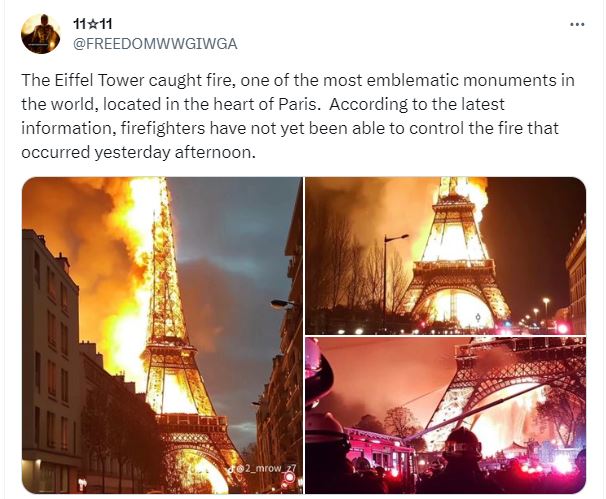The width and height of the screenshot is (606, 499).
Task: Select the tweet text about Eiffel Tower
Action: point(298,116)
